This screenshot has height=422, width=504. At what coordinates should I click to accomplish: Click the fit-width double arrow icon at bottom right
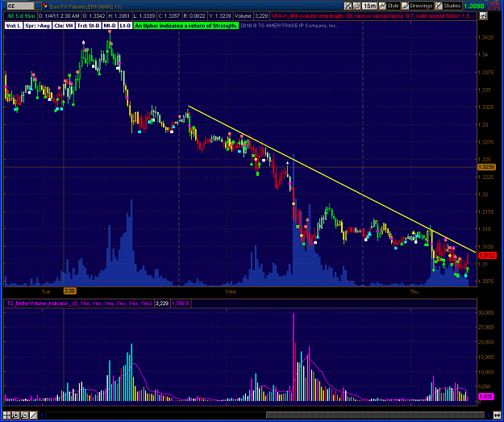498,416
